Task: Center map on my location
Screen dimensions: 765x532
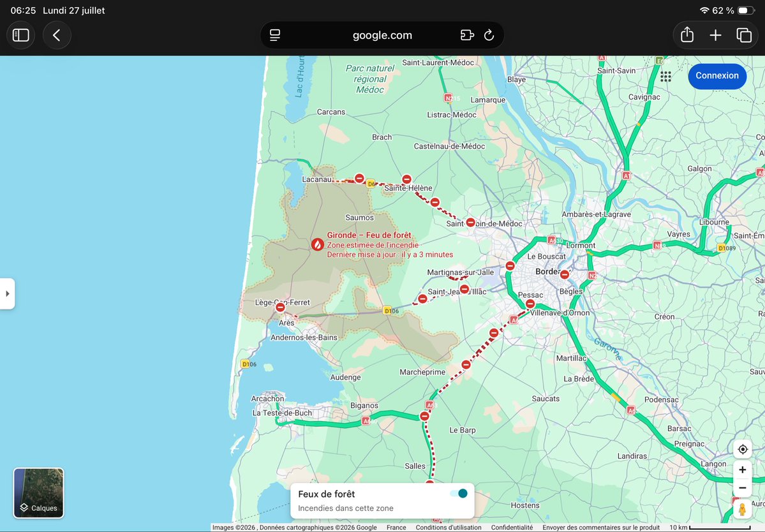Action: 743,449
